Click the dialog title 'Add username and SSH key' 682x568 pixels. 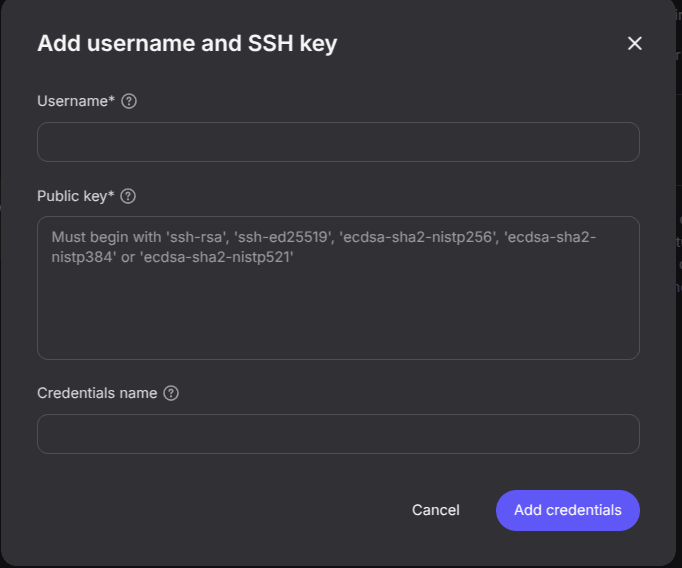pos(187,43)
